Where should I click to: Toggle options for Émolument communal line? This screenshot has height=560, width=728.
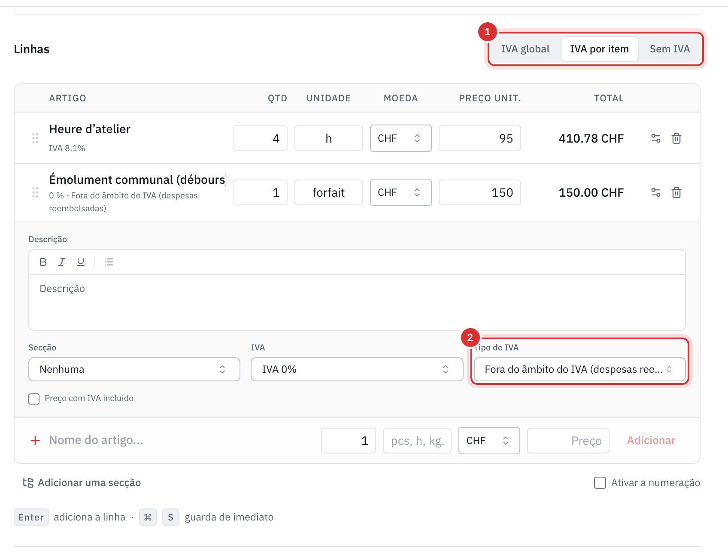[x=656, y=192]
